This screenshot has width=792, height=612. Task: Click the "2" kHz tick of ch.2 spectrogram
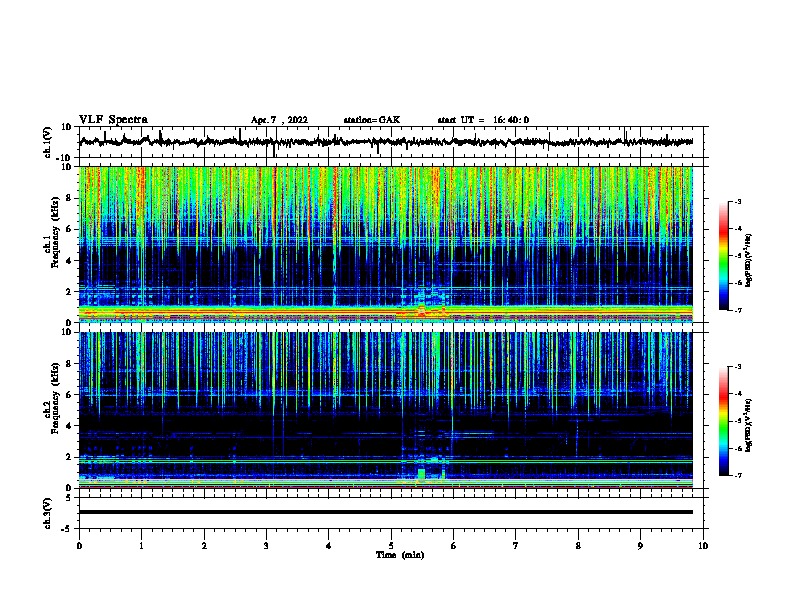[x=70, y=457]
